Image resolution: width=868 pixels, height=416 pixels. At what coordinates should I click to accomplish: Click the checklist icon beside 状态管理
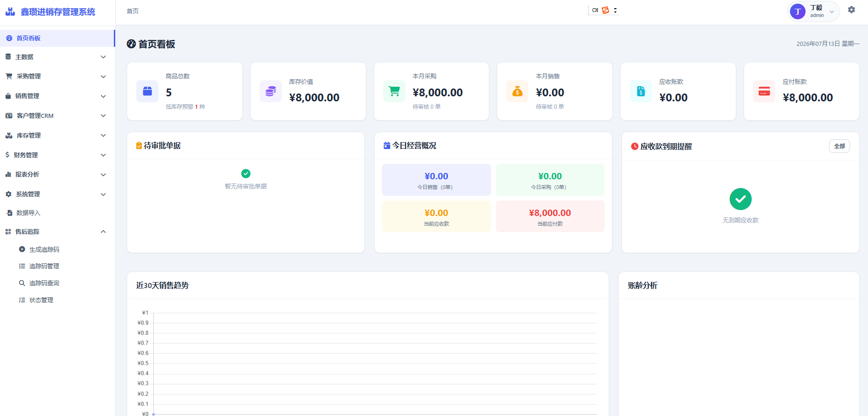[22, 300]
